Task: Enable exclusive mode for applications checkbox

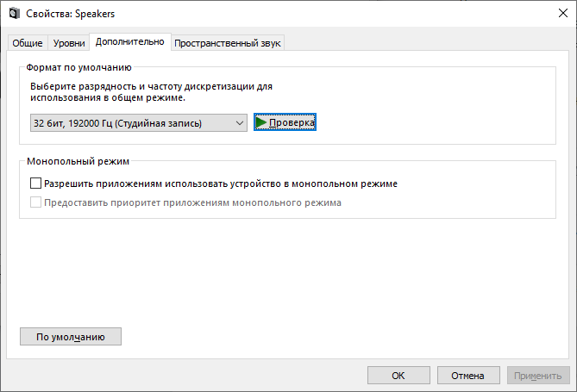Action: point(35,184)
